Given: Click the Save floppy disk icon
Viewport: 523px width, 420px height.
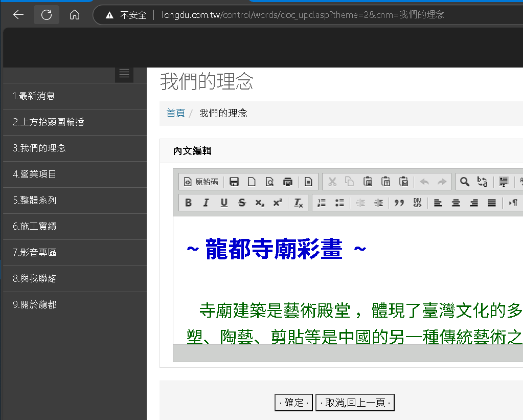Looking at the screenshot, I should click(234, 182).
